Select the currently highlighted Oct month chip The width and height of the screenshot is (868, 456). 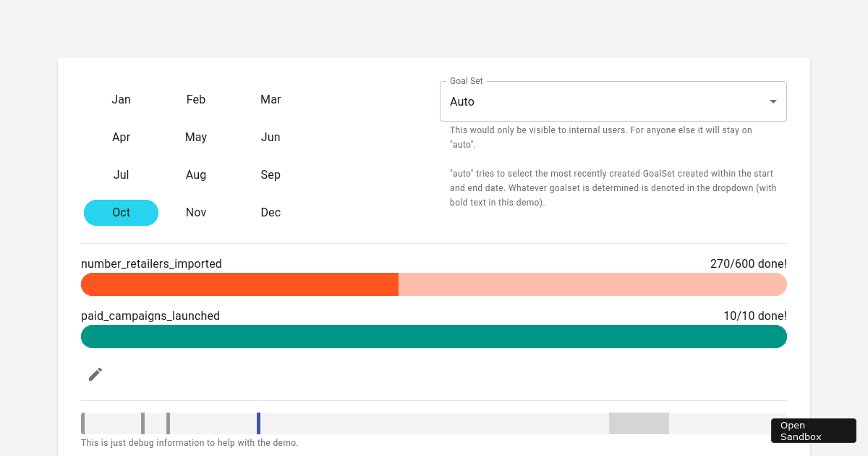(121, 212)
